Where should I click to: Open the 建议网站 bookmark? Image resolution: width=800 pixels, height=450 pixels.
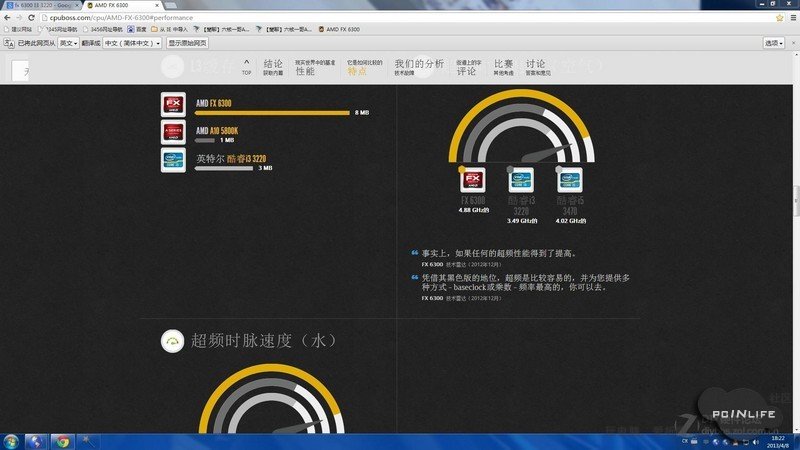coord(18,30)
